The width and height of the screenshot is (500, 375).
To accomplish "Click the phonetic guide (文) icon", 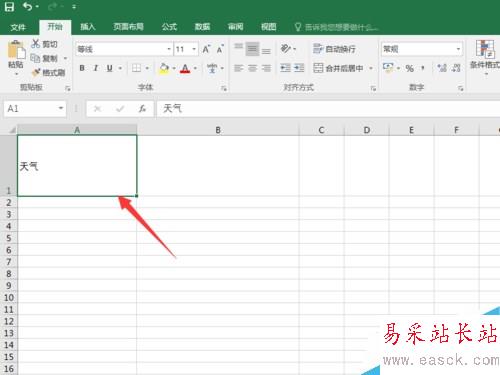I will tap(212, 68).
